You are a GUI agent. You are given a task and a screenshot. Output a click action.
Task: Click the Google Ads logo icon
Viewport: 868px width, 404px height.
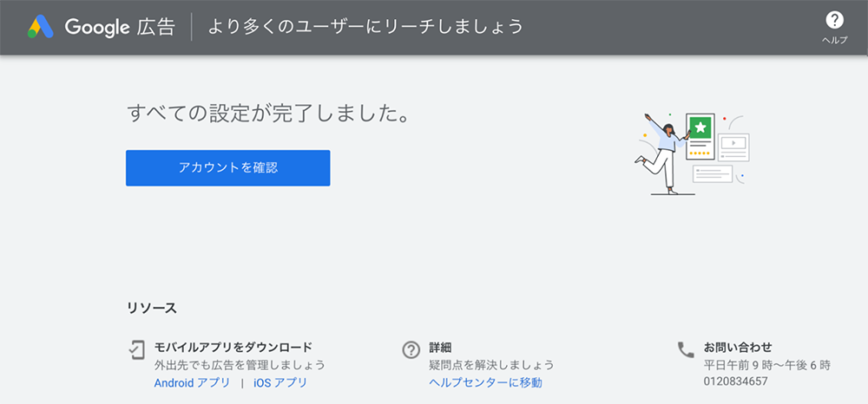point(41,27)
